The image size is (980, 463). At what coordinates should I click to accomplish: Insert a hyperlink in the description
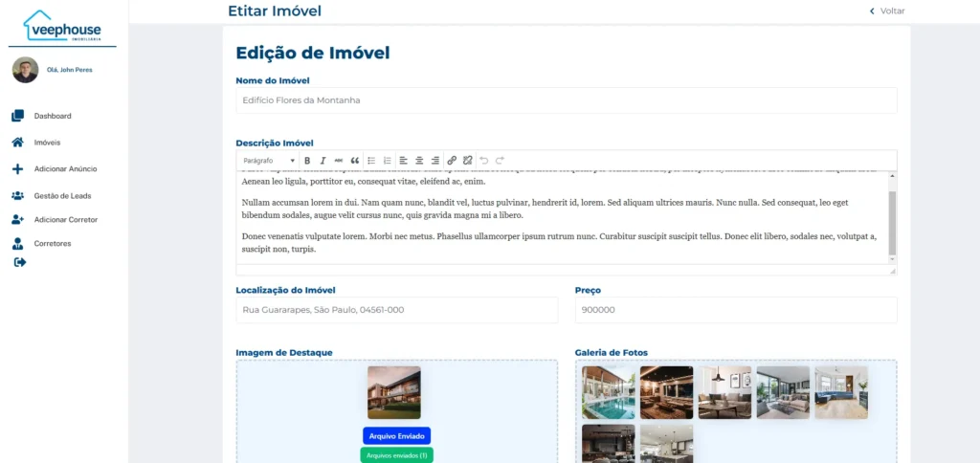point(452,161)
